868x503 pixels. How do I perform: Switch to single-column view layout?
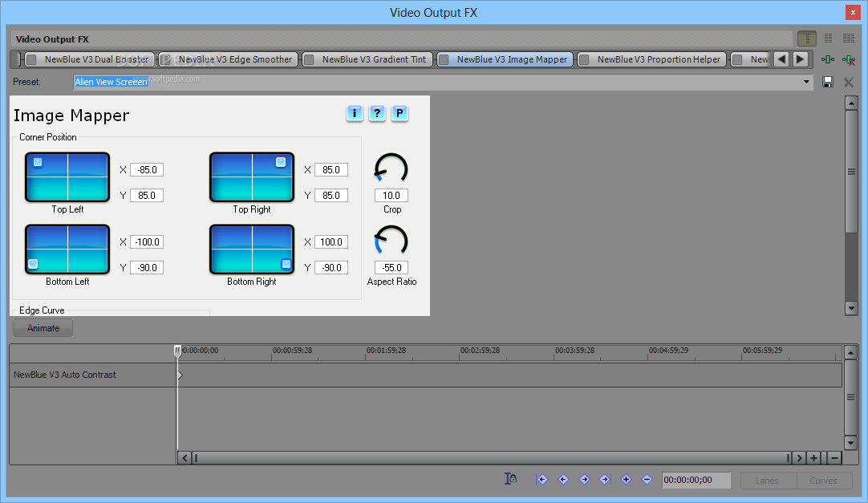point(807,39)
